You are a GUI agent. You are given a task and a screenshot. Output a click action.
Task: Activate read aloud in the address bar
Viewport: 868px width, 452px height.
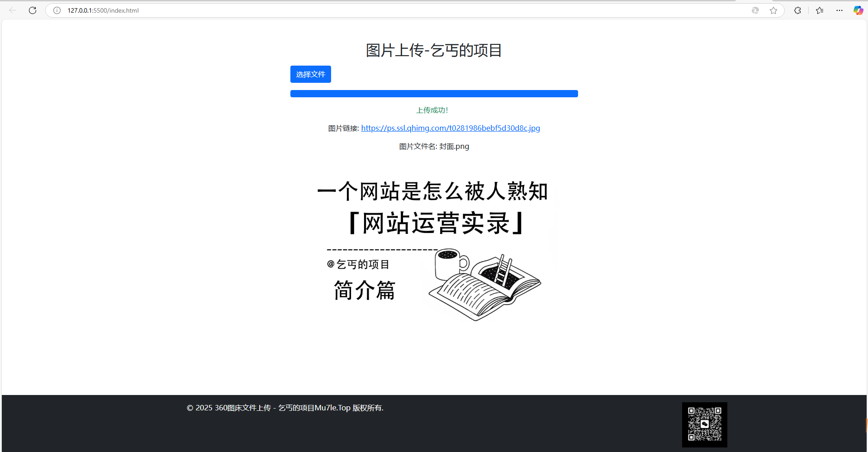tap(755, 10)
